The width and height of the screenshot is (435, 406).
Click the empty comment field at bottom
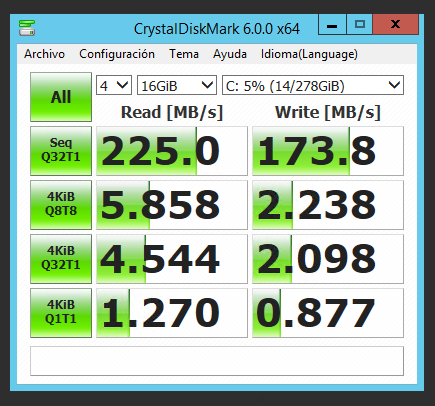click(217, 361)
